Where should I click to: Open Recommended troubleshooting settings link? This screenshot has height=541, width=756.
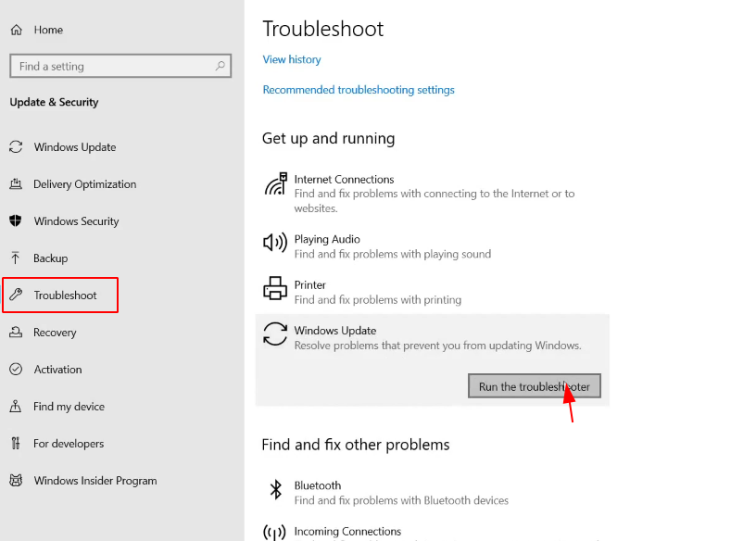point(359,90)
